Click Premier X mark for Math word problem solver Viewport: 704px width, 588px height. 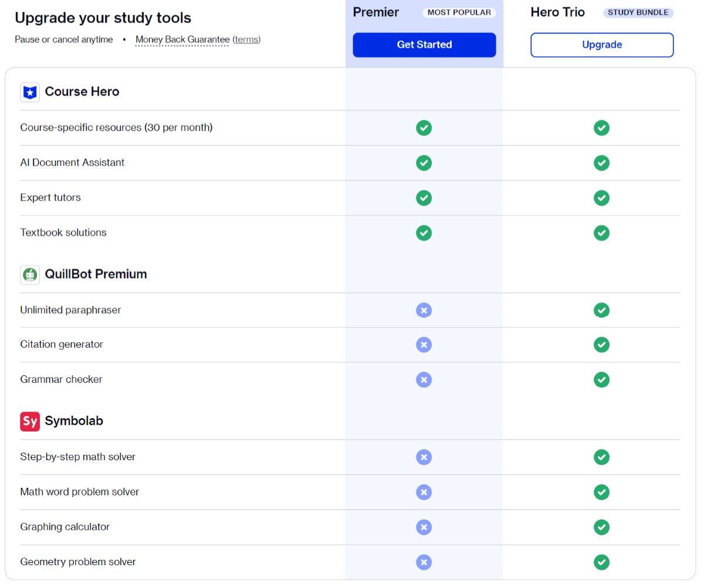[x=424, y=492]
